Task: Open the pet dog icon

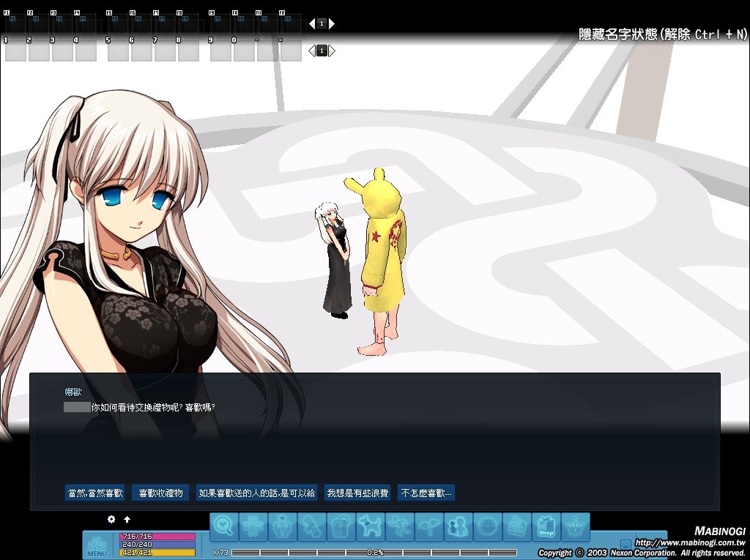Action: coord(370,526)
